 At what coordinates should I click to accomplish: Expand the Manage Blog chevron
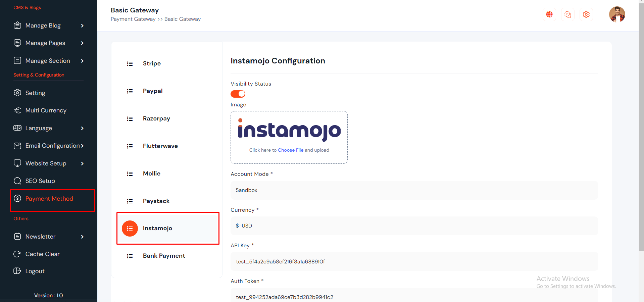pos(82,26)
